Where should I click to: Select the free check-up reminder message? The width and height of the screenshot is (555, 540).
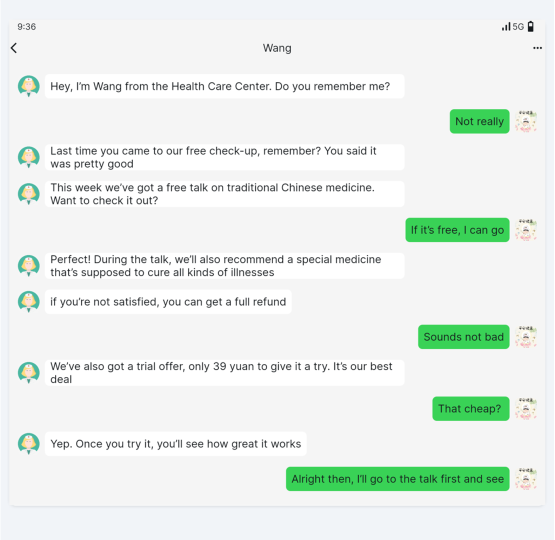click(224, 157)
